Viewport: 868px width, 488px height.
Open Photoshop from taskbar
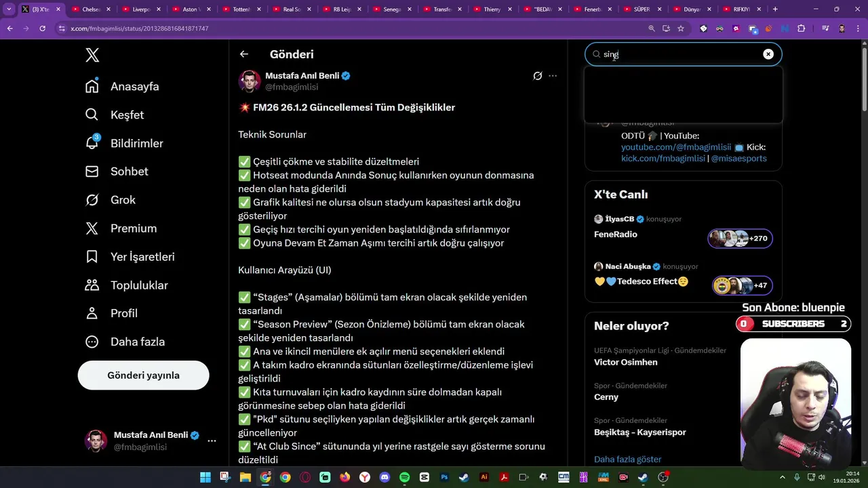pyautogui.click(x=445, y=477)
